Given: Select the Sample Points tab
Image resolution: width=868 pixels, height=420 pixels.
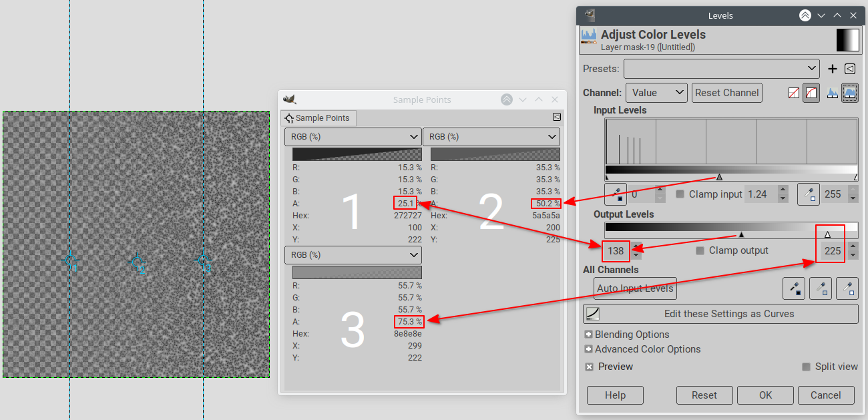Looking at the screenshot, I should pos(318,118).
